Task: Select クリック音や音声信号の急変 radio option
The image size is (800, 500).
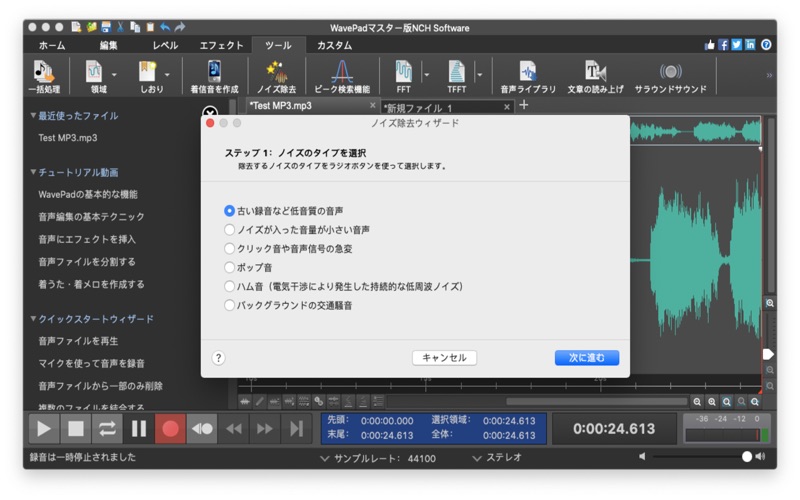Action: [x=230, y=248]
